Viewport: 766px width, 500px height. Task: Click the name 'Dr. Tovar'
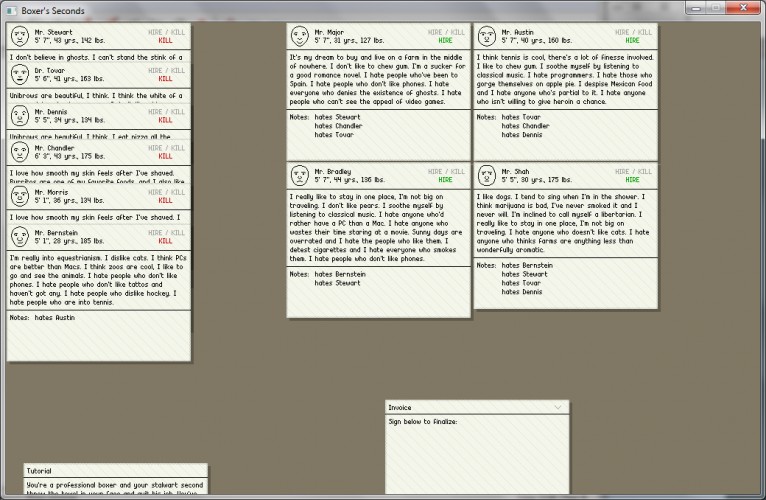tap(50, 70)
